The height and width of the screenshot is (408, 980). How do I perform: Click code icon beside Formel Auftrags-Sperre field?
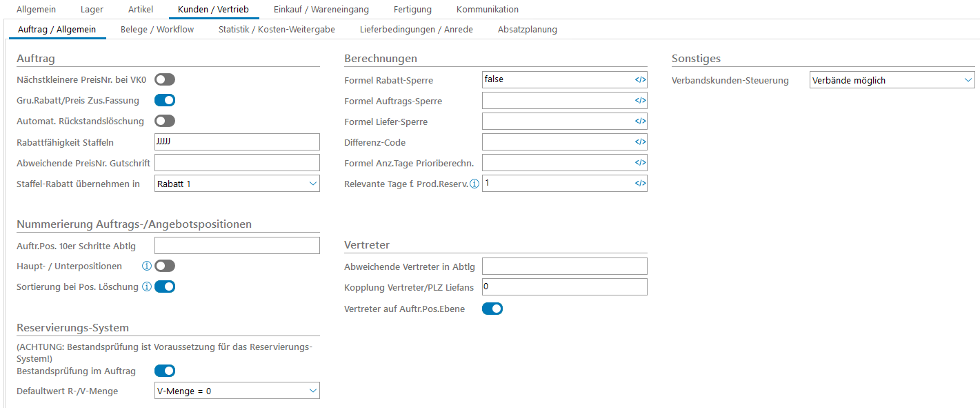tap(640, 101)
